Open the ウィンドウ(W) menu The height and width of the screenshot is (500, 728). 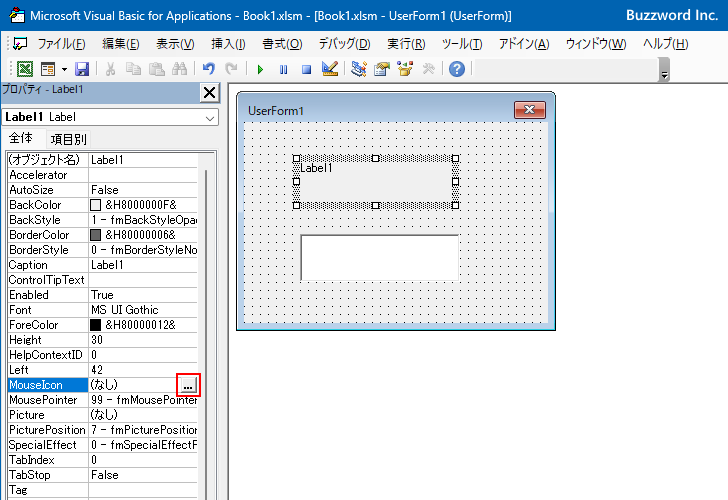pos(596,44)
